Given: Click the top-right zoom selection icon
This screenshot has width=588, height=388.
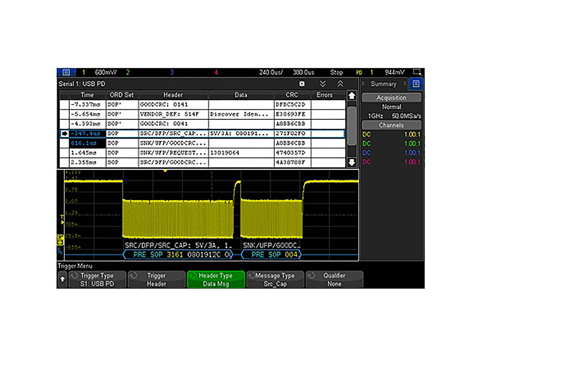Looking at the screenshot, I should (x=417, y=72).
